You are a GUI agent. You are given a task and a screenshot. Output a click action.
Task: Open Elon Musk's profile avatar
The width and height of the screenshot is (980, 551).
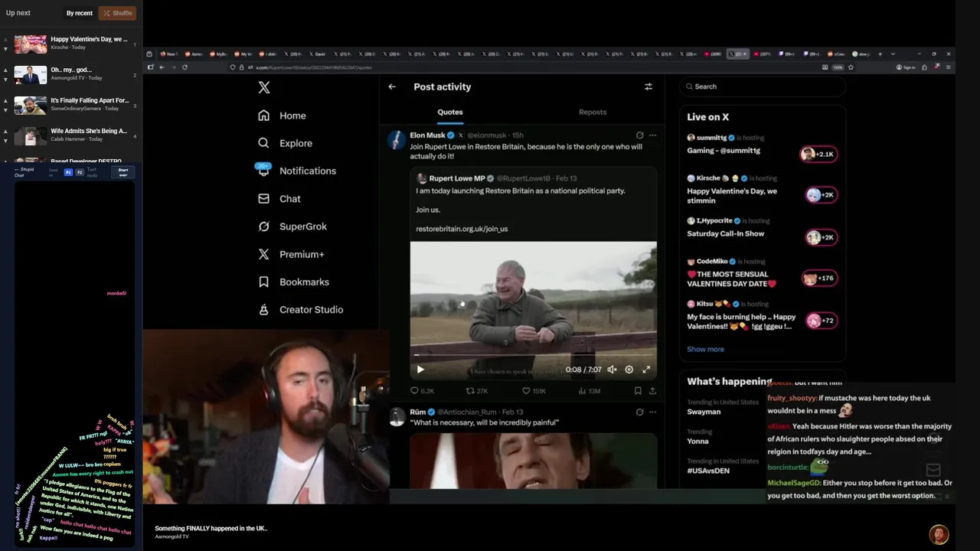[x=396, y=140]
